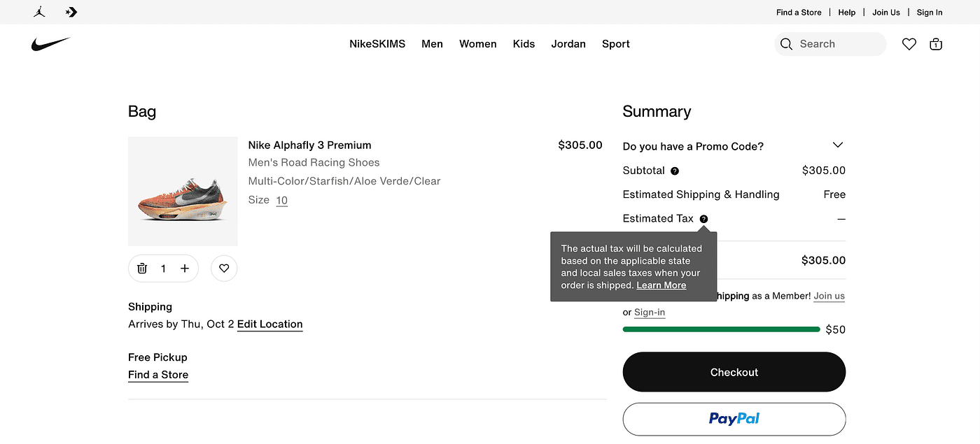
Task: Click Find a Store under Free Pickup
Action: pos(158,375)
